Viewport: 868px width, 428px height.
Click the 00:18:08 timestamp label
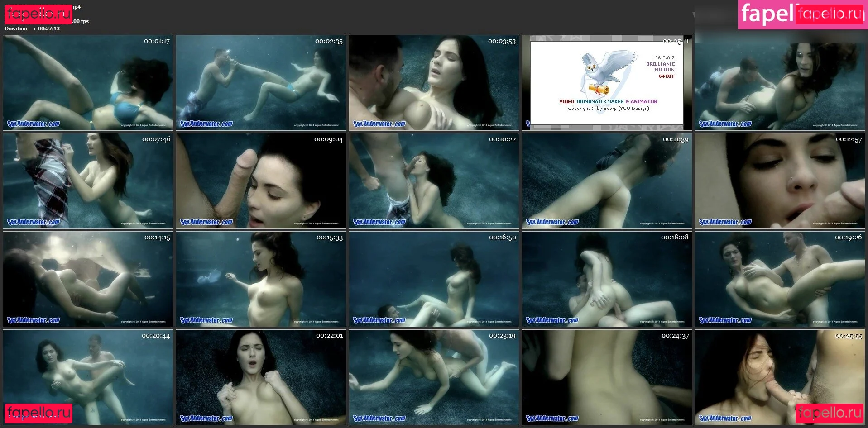(675, 238)
